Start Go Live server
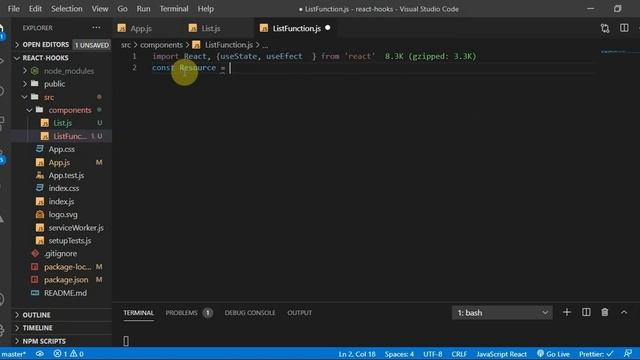The image size is (640, 360). click(553, 354)
